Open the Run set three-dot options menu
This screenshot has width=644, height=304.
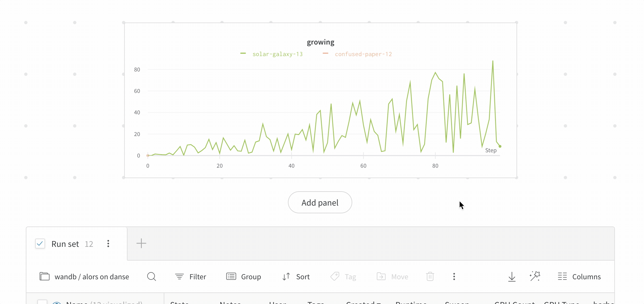click(x=108, y=244)
